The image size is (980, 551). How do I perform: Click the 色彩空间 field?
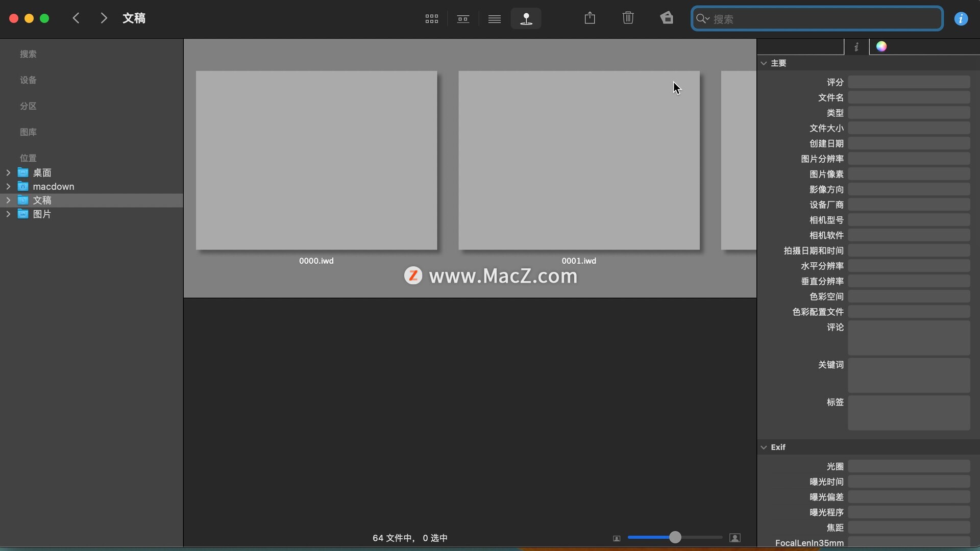909,296
